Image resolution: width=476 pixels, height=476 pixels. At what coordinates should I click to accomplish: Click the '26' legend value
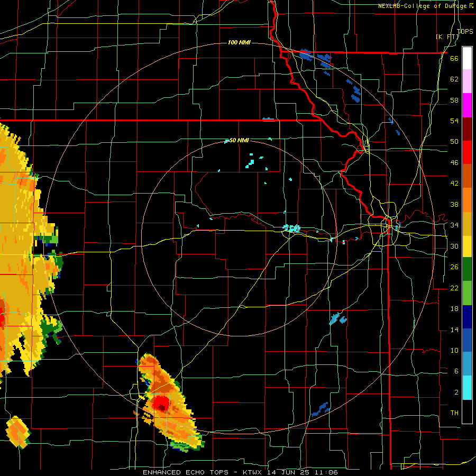pyautogui.click(x=454, y=267)
